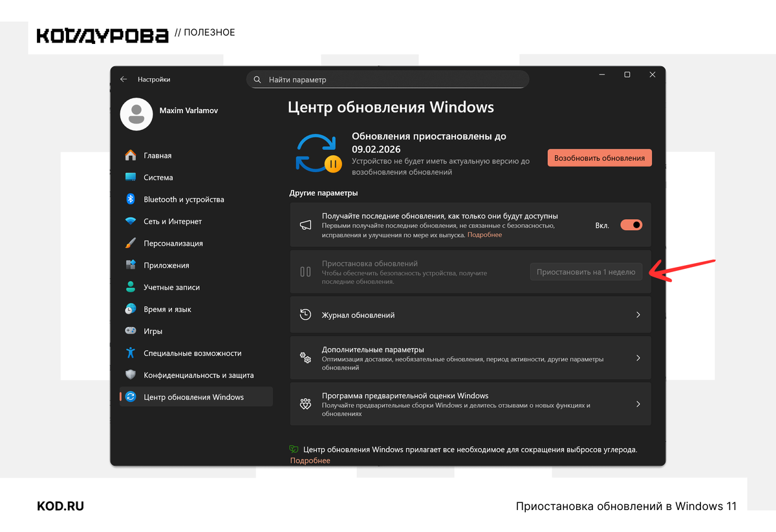Click the pause icon beside Приостановка обновлений
The image size is (776, 532).
(x=306, y=272)
